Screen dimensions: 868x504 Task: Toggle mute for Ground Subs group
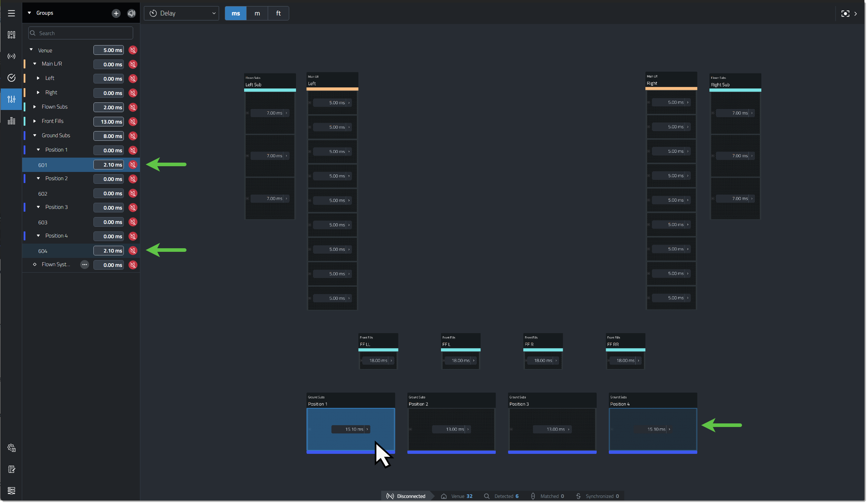point(133,136)
